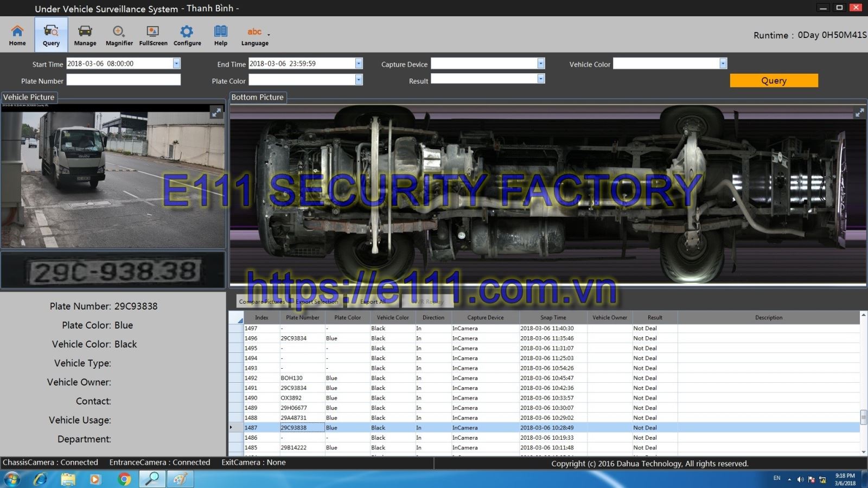Viewport: 868px width, 488px height.
Task: Open the Help book icon
Action: 221,35
